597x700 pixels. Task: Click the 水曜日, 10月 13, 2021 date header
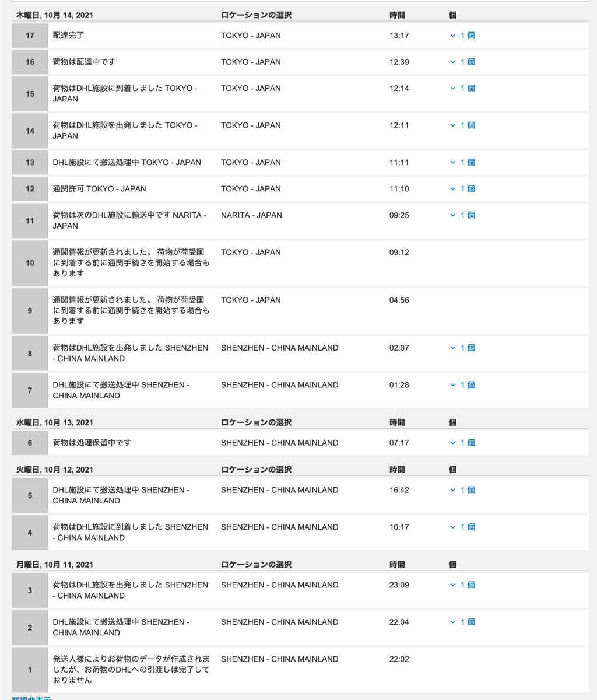[x=54, y=422]
